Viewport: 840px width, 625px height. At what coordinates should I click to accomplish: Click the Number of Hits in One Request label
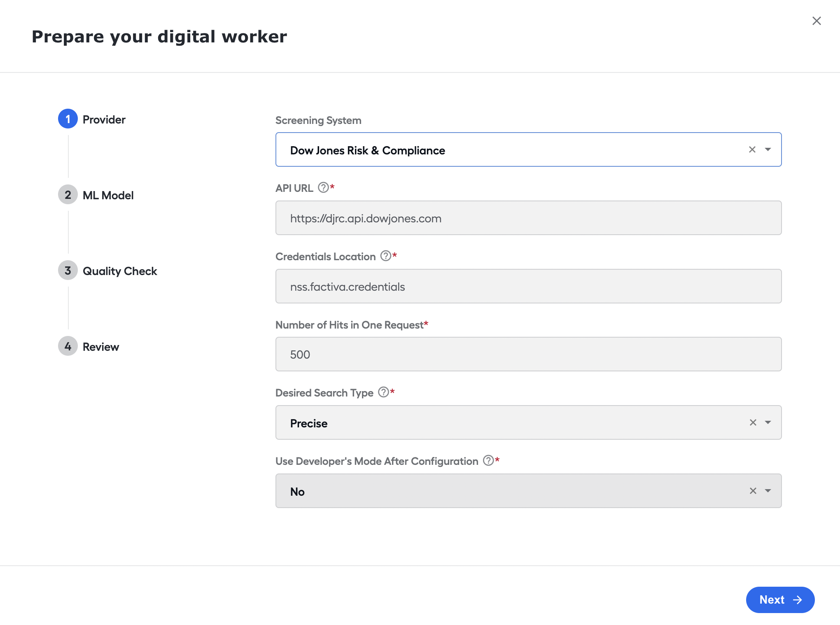[349, 325]
